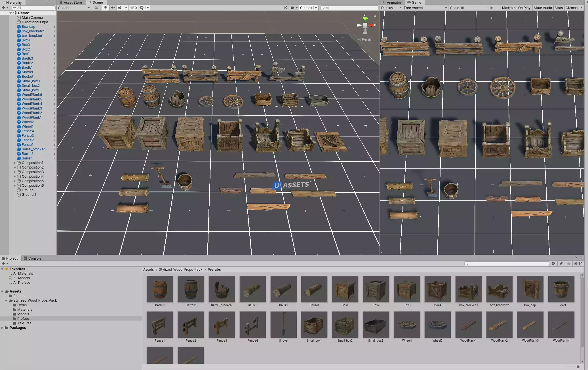This screenshot has height=370, width=588.
Task: Open the scene grid snapping icon
Action: (x=142, y=8)
